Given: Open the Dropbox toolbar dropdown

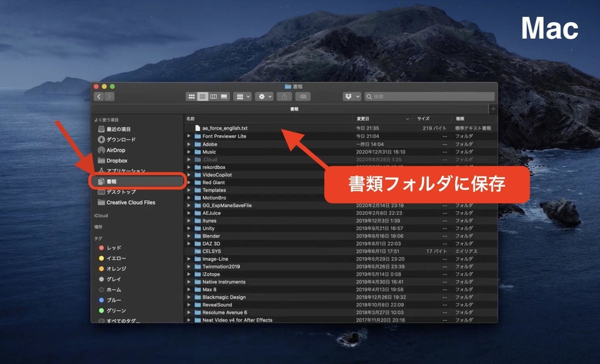Looking at the screenshot, I should click(x=352, y=96).
